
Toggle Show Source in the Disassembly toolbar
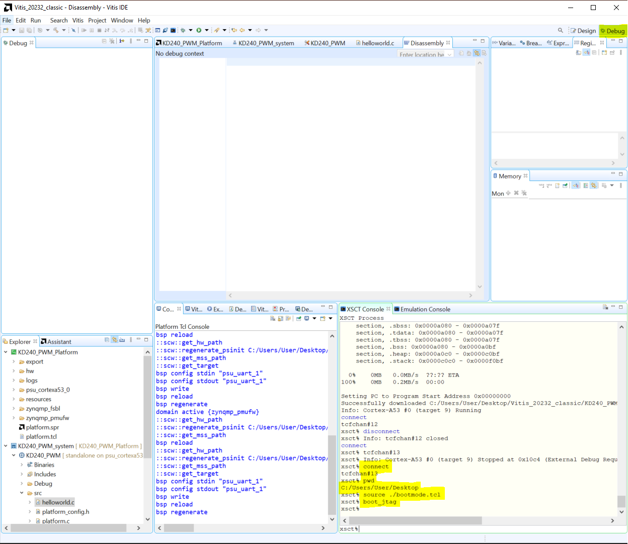(x=484, y=53)
